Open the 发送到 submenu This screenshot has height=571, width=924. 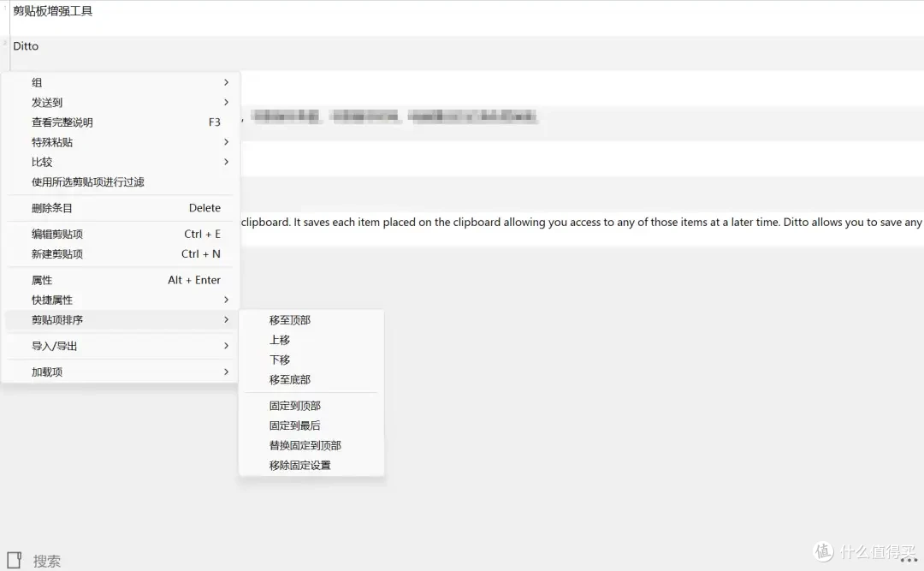[121, 103]
